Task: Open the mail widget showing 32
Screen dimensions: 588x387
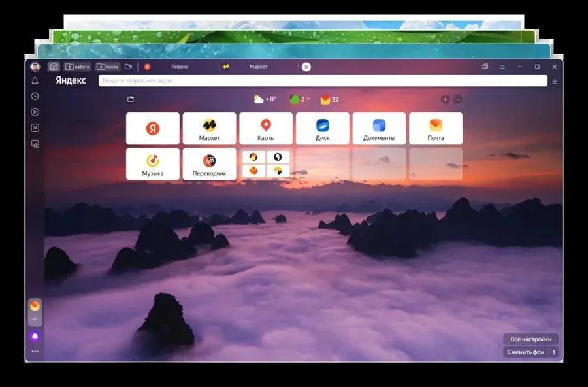Action: 330,99
